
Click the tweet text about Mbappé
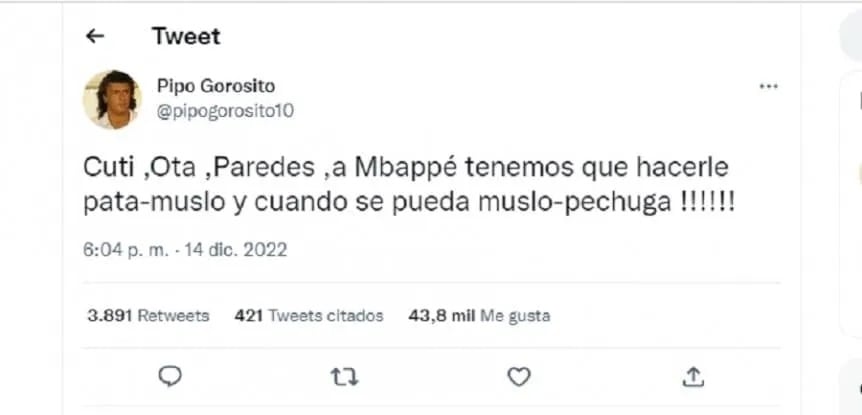click(x=408, y=185)
